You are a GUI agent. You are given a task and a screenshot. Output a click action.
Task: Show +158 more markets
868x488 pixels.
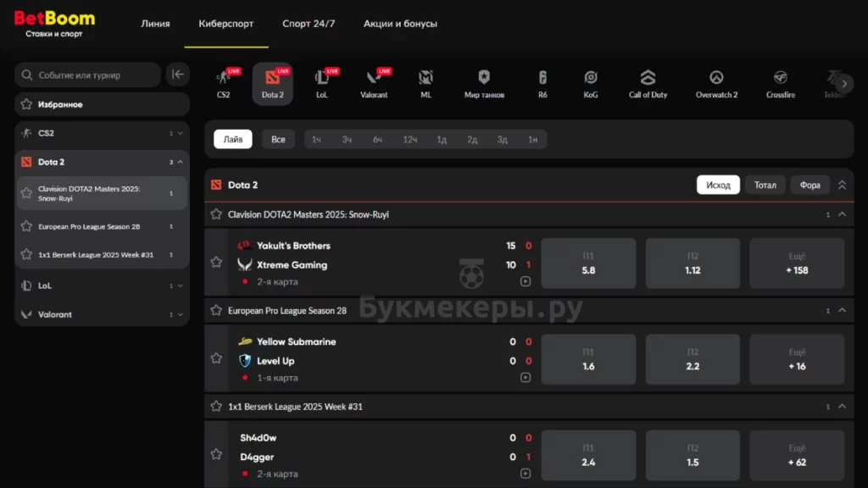click(797, 263)
